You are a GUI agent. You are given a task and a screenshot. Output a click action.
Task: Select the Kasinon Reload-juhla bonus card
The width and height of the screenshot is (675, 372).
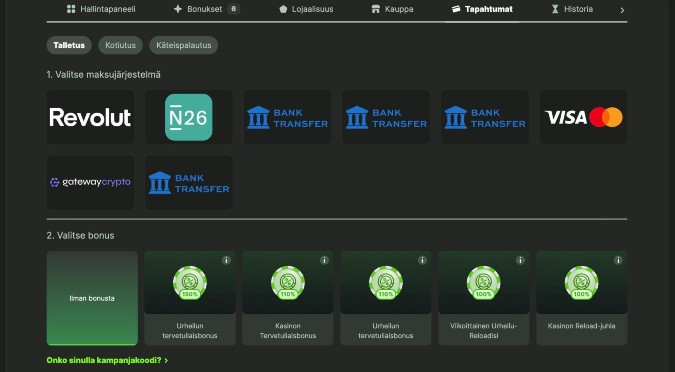pyautogui.click(x=582, y=298)
